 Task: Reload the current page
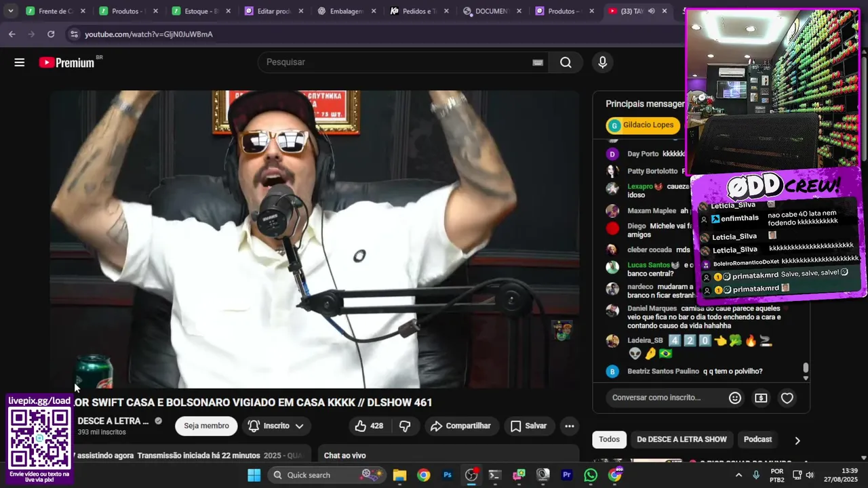coord(51,34)
